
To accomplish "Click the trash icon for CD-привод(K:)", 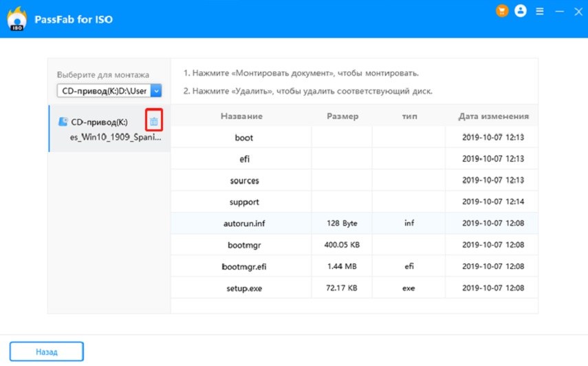I will [x=154, y=121].
